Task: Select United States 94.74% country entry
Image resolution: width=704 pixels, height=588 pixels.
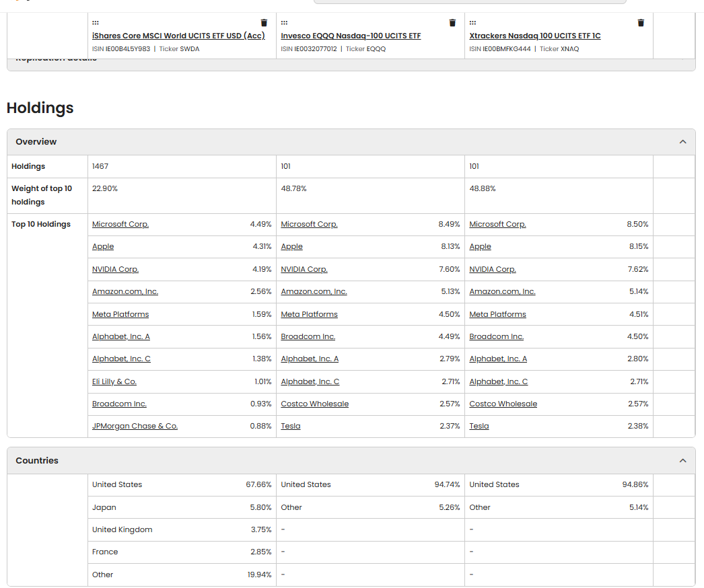Action: (x=370, y=485)
